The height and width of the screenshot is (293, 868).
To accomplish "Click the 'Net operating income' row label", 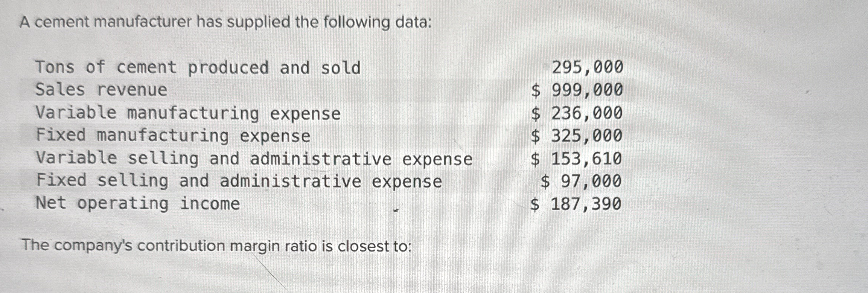I will click(x=138, y=204).
